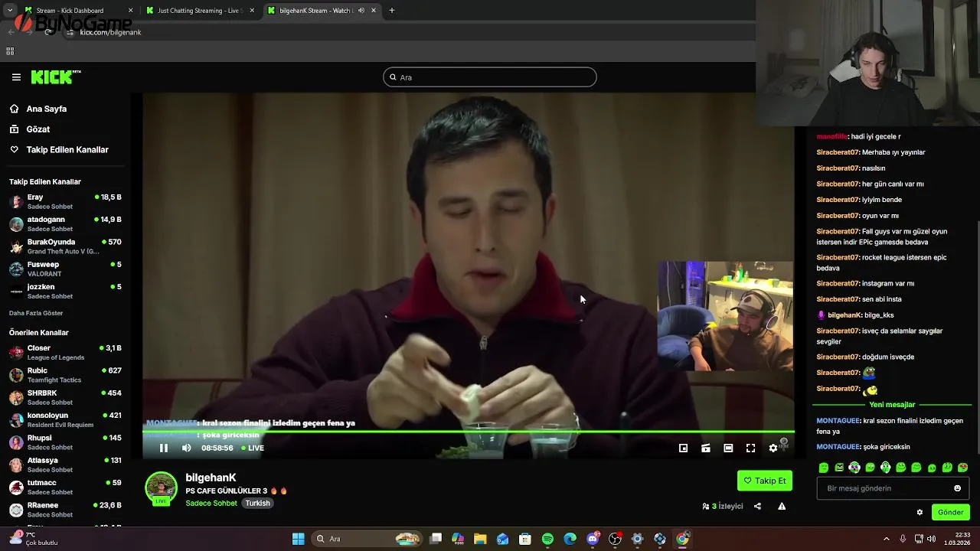
Task: Report the stream with warning icon
Action: pyautogui.click(x=782, y=506)
